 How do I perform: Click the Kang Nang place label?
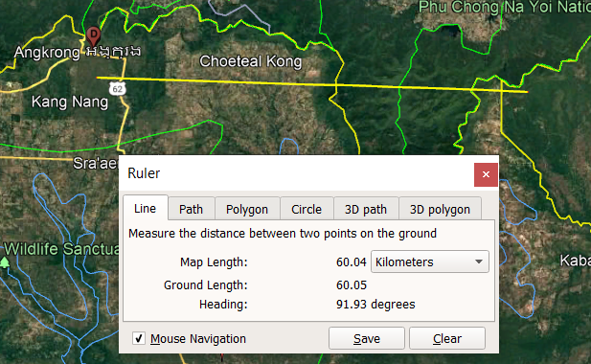pos(70,102)
